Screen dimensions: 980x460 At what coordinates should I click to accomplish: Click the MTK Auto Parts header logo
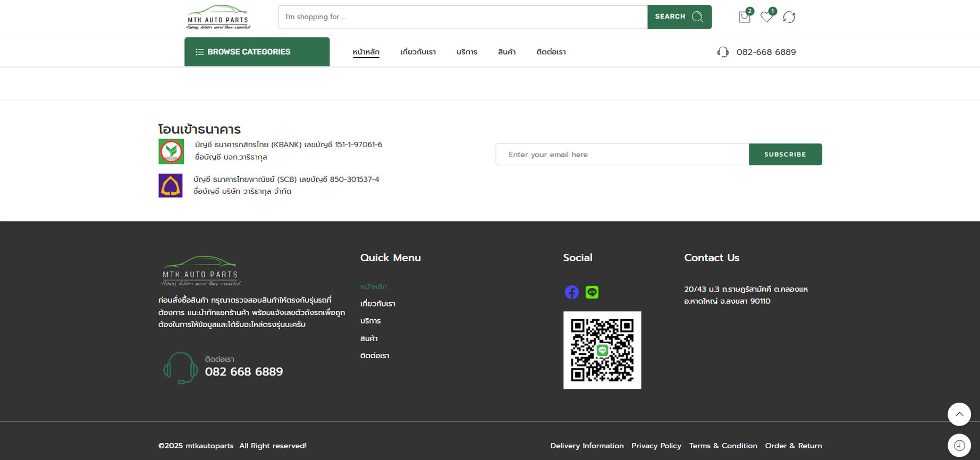(x=218, y=17)
